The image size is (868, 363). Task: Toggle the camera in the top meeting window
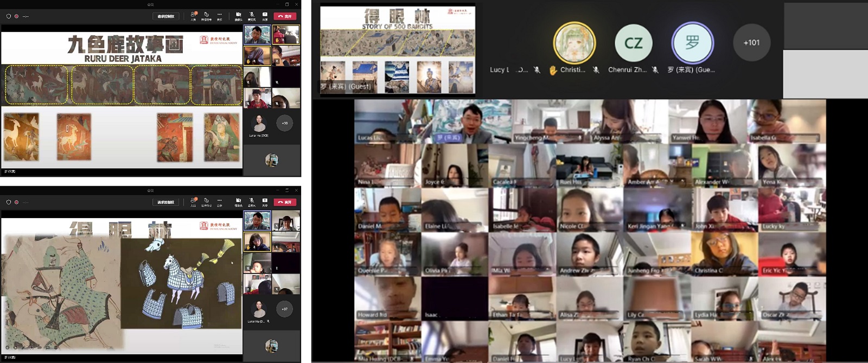click(238, 16)
